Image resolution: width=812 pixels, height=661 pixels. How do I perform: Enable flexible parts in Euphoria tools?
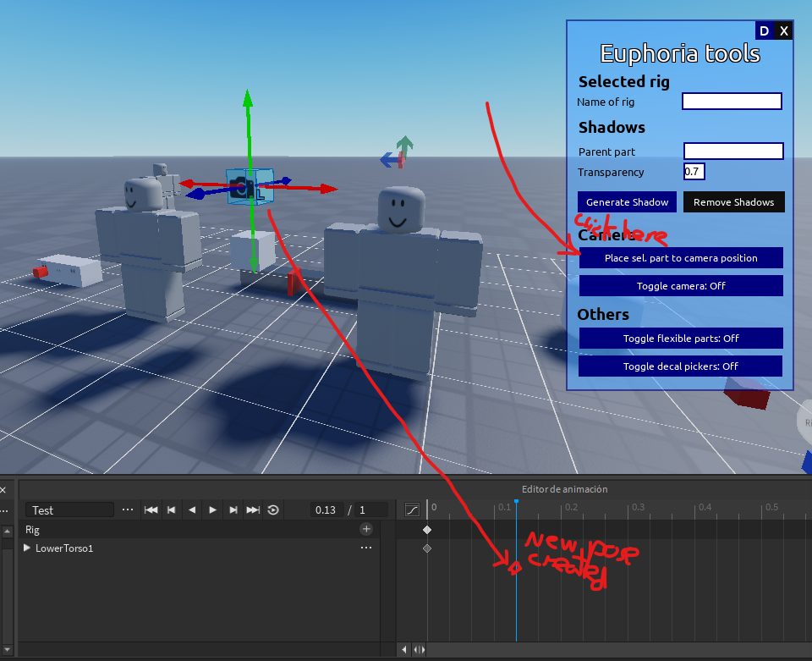click(680, 338)
